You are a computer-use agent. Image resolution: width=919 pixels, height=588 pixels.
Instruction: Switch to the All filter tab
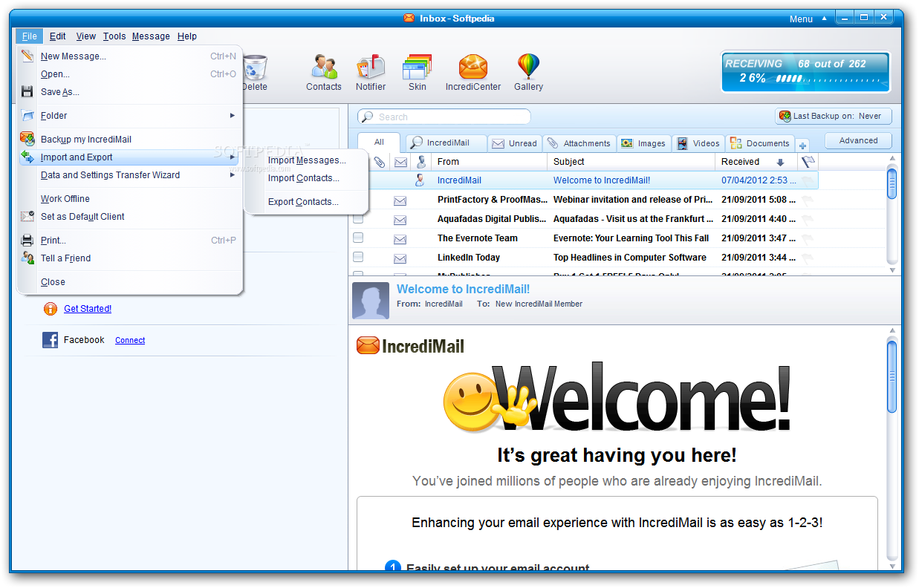coord(379,143)
